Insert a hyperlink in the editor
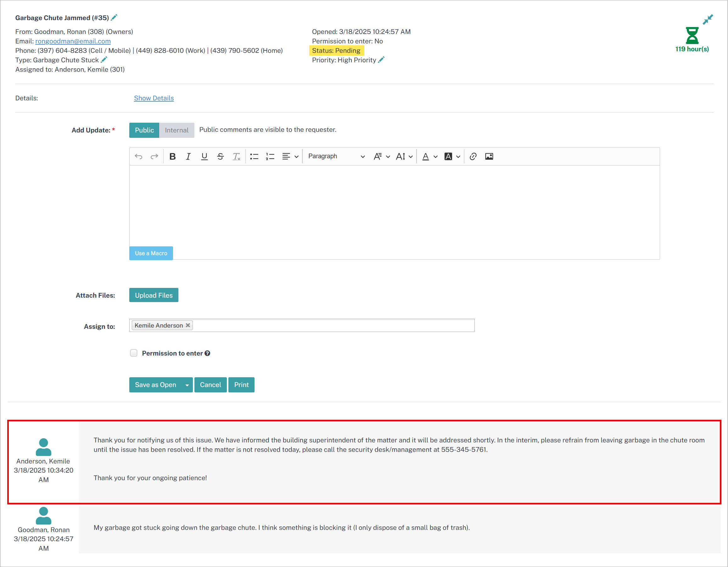This screenshot has height=567, width=728. [x=473, y=156]
